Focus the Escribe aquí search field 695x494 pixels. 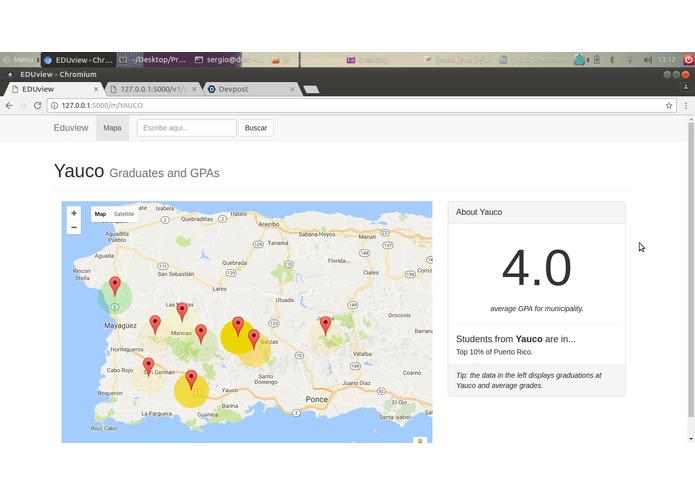[186, 128]
